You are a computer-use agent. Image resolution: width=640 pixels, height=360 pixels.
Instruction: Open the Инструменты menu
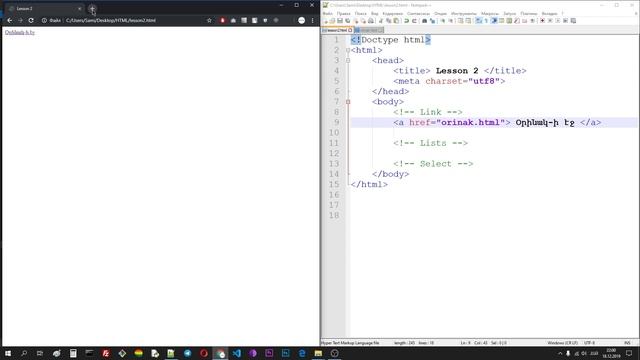(464, 13)
